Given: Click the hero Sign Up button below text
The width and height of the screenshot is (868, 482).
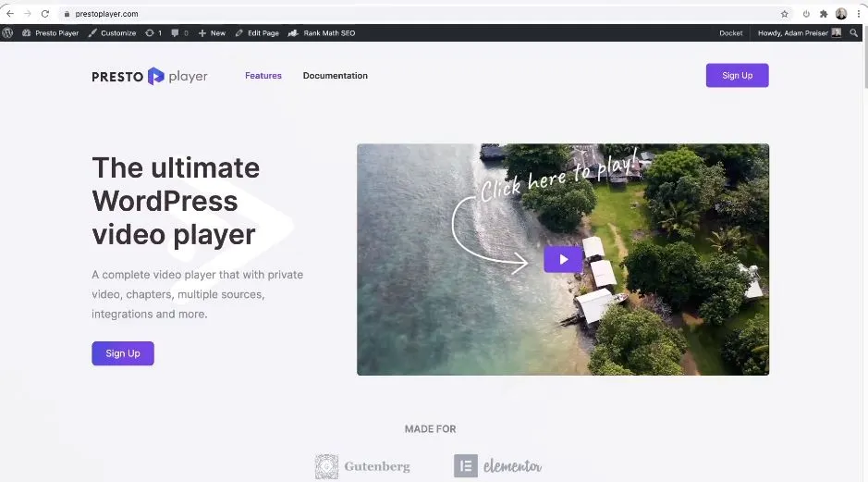Looking at the screenshot, I should coord(123,353).
